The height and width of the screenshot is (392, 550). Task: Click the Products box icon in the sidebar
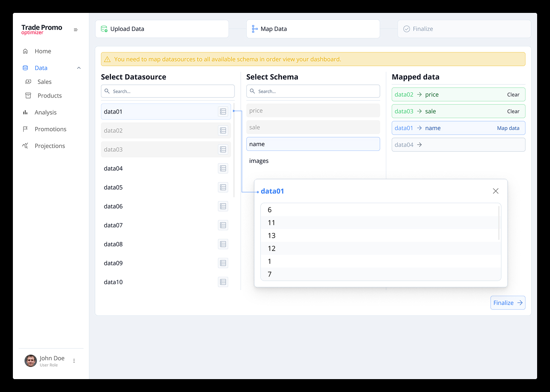27,95
